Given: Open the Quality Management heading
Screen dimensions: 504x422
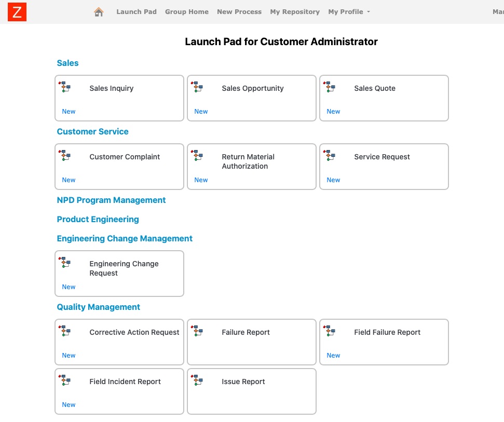Looking at the screenshot, I should (x=98, y=307).
